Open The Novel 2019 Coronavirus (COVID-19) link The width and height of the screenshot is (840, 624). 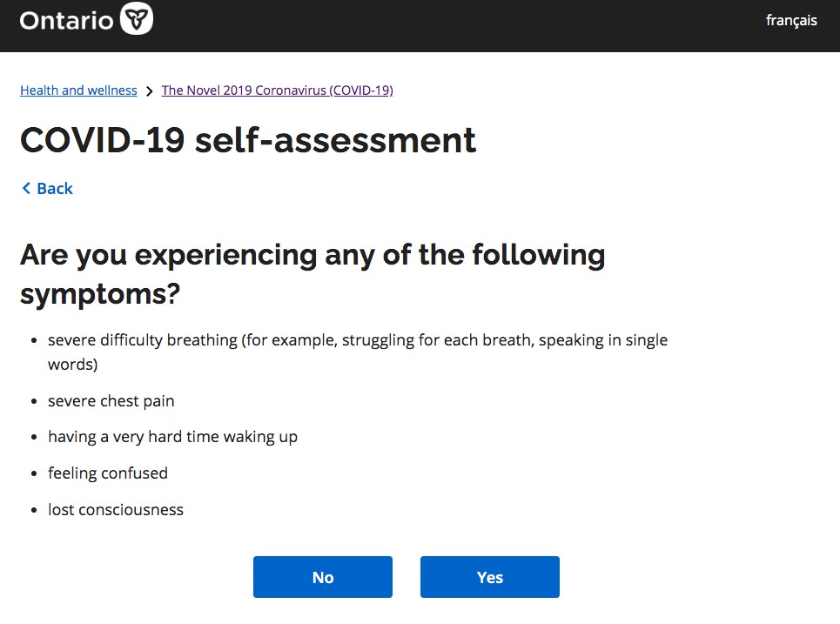click(x=278, y=90)
